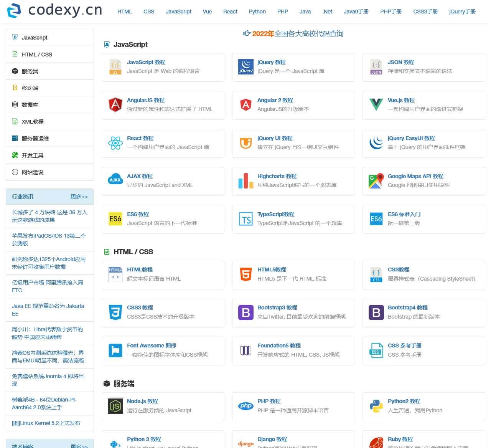This screenshot has width=491, height=448.
Task: Select PHP in the top navigation
Action: pyautogui.click(x=283, y=12)
